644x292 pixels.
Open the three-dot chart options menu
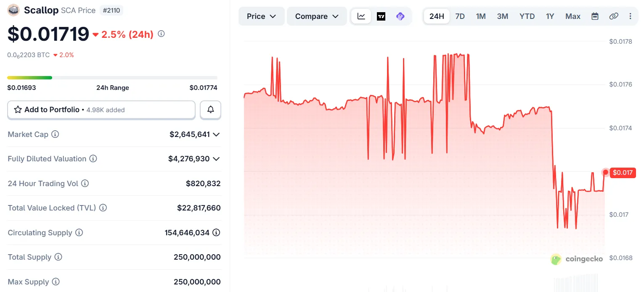click(x=630, y=16)
